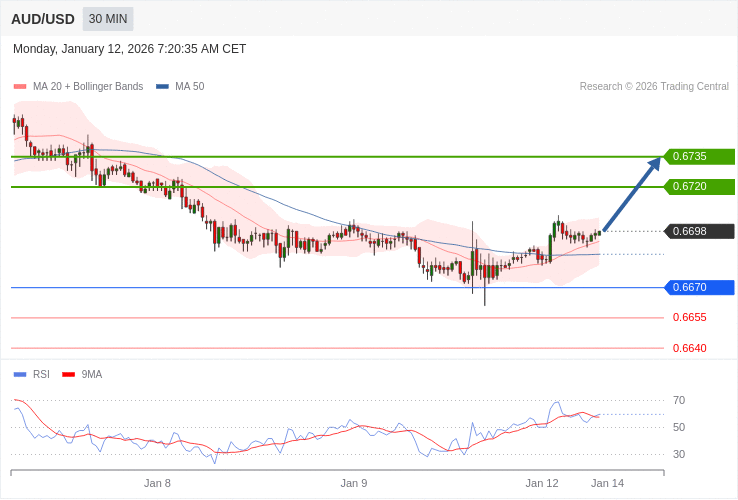Click the 0.6655 red support level label
This screenshot has height=500, width=738.
(689, 318)
